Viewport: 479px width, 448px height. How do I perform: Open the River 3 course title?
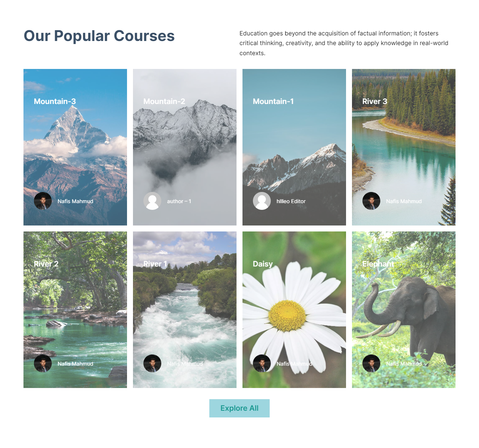click(375, 101)
